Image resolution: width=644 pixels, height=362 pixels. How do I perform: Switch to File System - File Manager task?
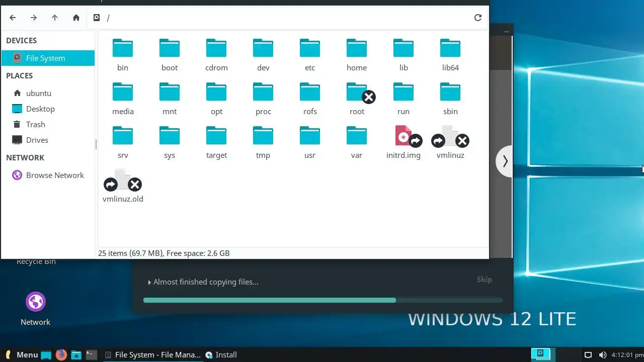point(152,354)
